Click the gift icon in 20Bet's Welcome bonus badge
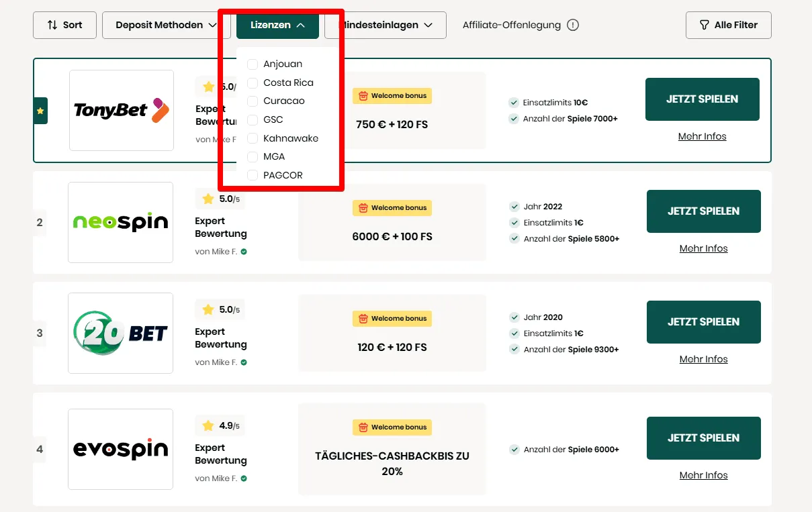The image size is (812, 512). point(363,319)
